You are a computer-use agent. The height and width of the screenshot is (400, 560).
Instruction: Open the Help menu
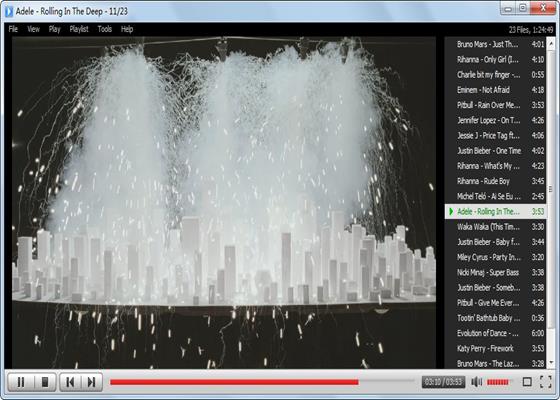click(127, 29)
